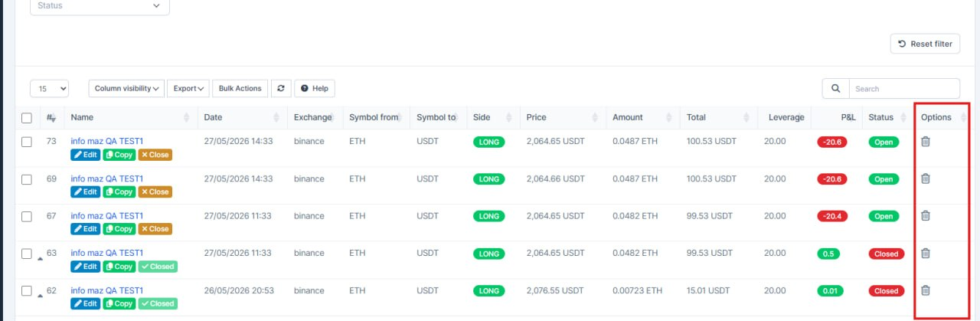Sort table by Symbol from column
Image resolution: width=980 pixels, height=321 pixels.
(377, 117)
